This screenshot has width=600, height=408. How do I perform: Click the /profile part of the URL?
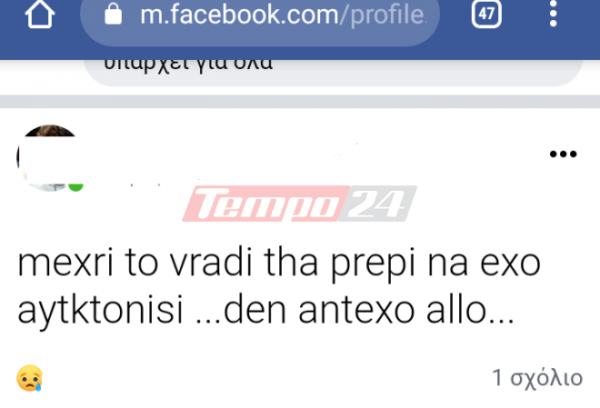click(x=383, y=15)
